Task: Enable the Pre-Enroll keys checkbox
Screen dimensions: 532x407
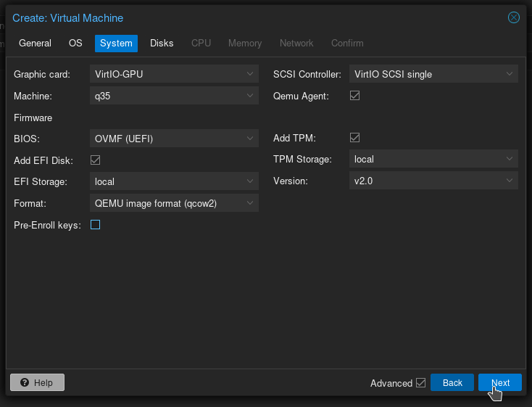Action: (x=95, y=225)
